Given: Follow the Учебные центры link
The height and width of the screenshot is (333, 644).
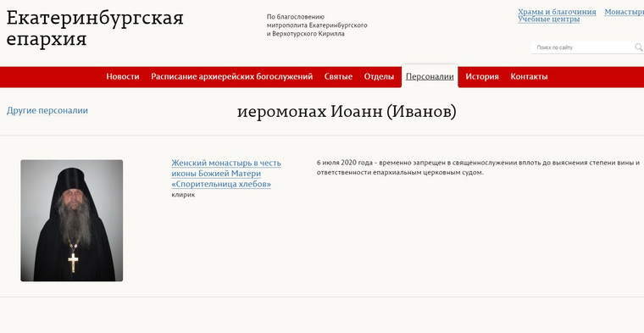Looking at the screenshot, I should coord(549,19).
